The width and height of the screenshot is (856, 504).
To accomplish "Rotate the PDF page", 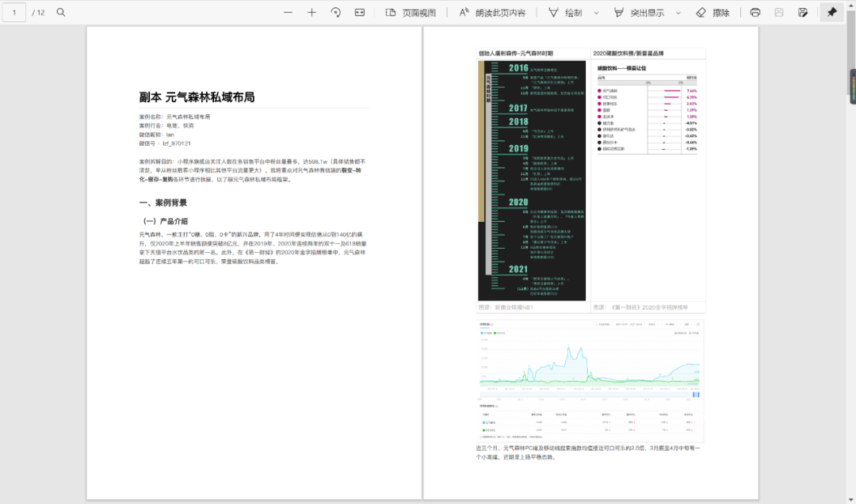I will (x=336, y=12).
